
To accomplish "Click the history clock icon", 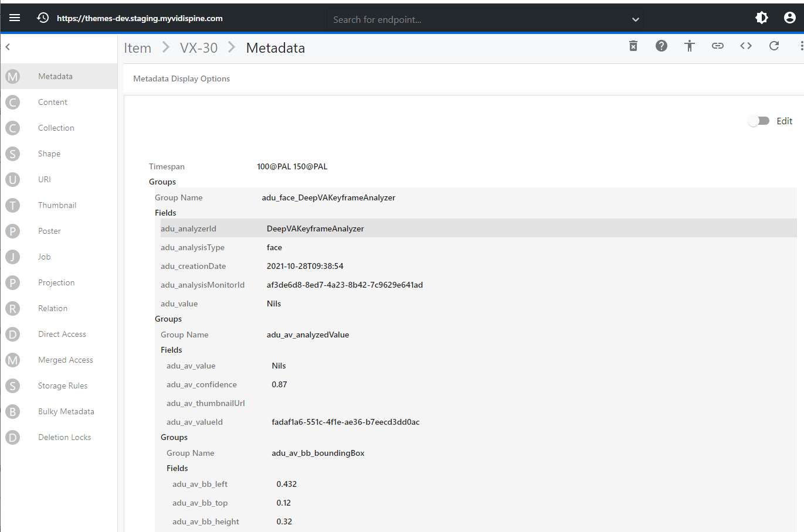I will coord(43,18).
